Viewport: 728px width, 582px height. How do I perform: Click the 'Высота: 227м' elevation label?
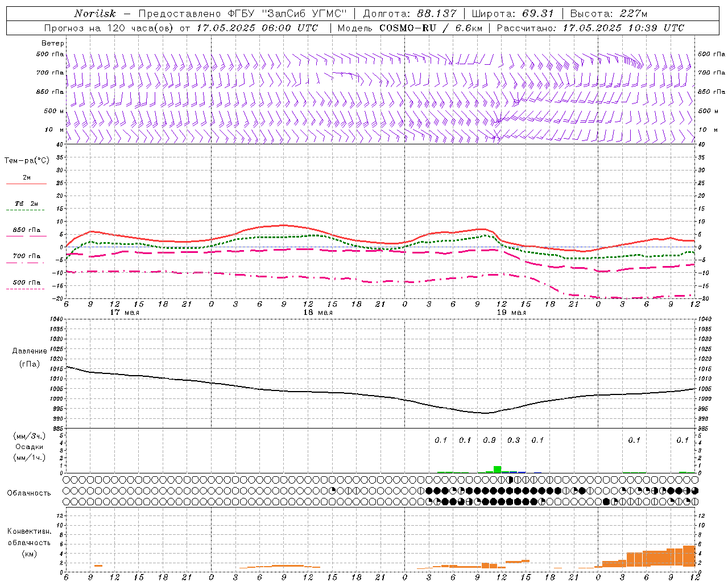click(x=609, y=14)
